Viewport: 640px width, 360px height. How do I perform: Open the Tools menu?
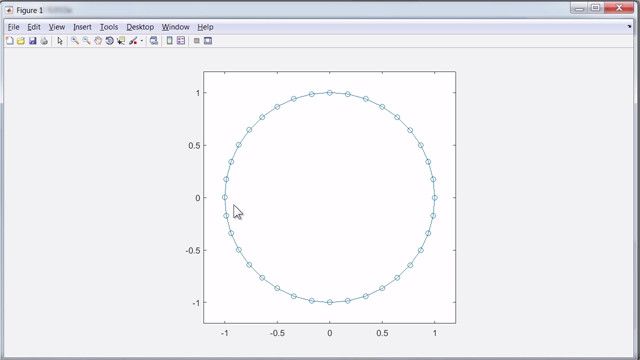[109, 27]
